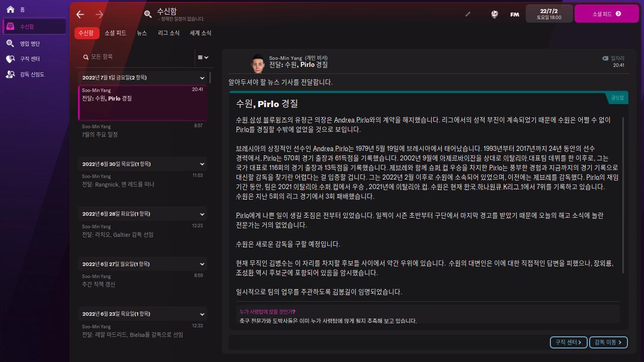
Task: Open 구직 센터 job centre icon
Action: 10,59
